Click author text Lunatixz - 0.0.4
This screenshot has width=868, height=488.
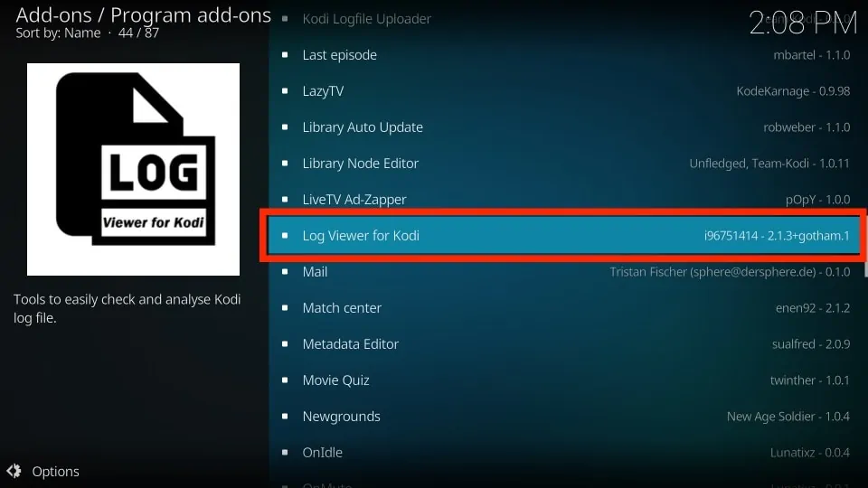tap(810, 453)
